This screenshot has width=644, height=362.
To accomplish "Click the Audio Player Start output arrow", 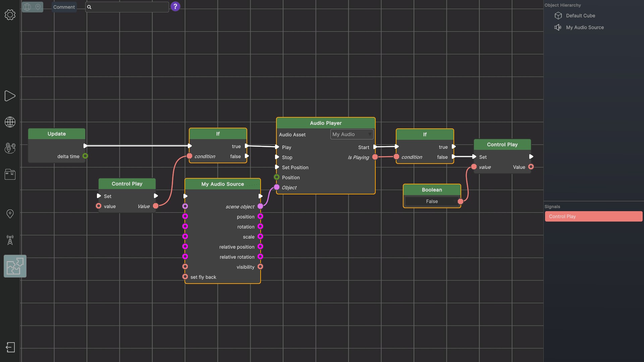I will tap(375, 147).
